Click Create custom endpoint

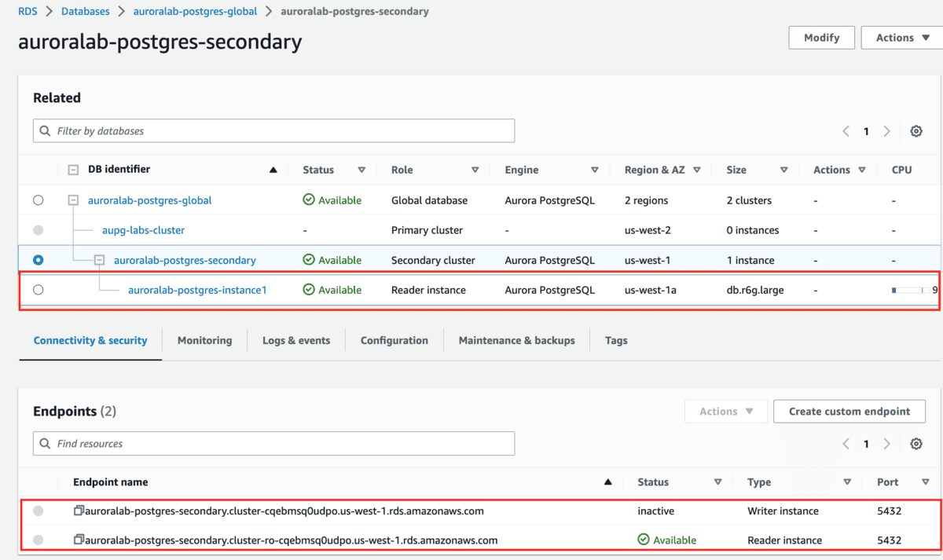[x=849, y=411]
